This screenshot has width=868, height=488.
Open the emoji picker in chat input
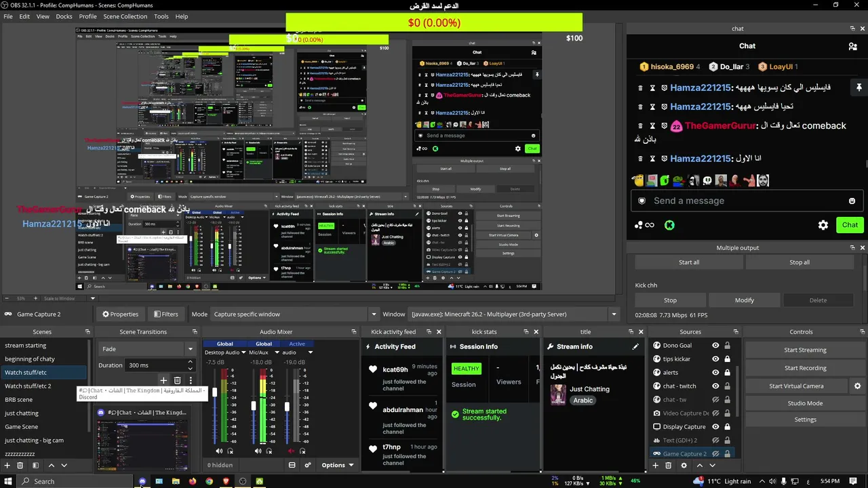pos(852,201)
